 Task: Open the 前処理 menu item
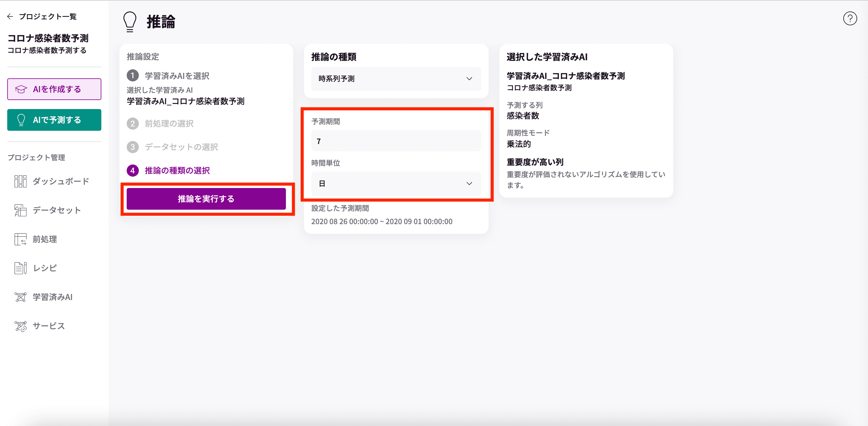(44, 239)
